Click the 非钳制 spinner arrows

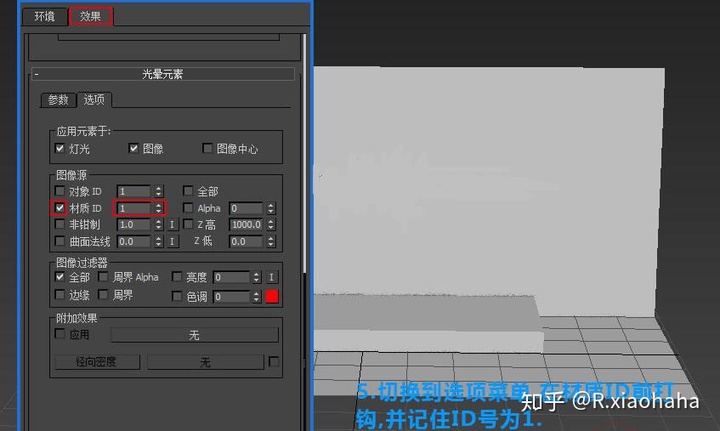click(158, 225)
